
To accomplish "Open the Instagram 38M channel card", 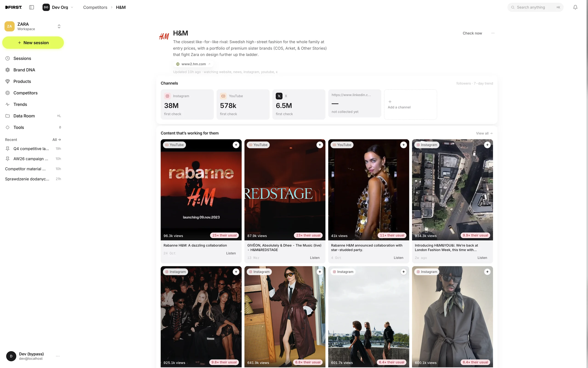I will point(187,104).
